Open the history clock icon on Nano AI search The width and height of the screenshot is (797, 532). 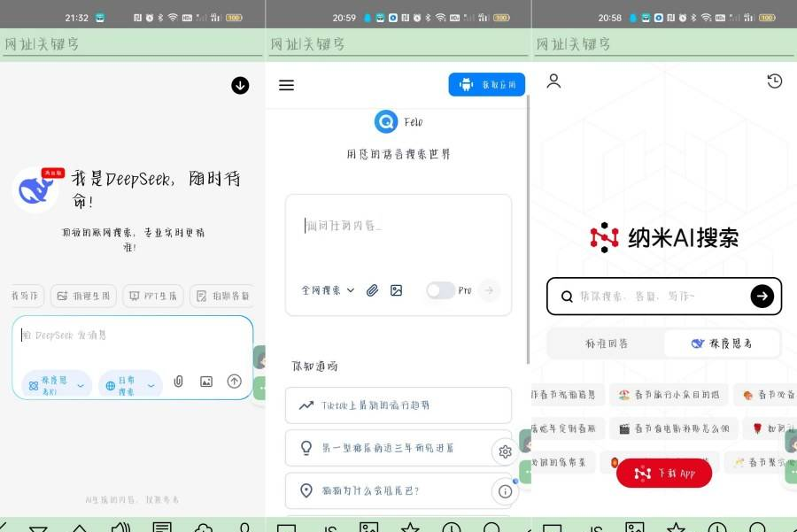point(775,81)
